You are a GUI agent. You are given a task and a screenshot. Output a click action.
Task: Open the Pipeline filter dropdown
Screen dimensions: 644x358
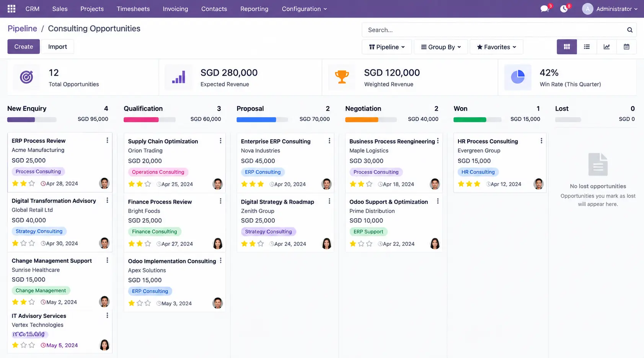(387, 47)
